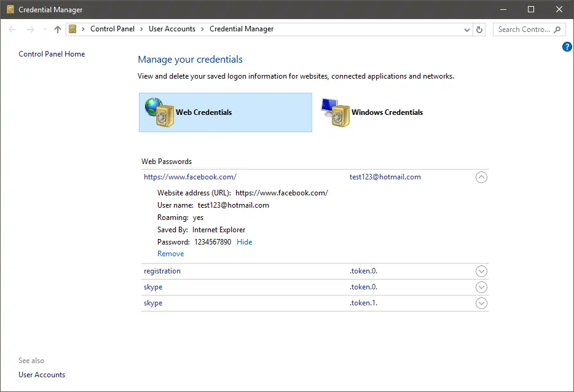Click the test123@hotmail.com entry user name
Image resolution: width=574 pixels, height=392 pixels.
[x=385, y=177]
